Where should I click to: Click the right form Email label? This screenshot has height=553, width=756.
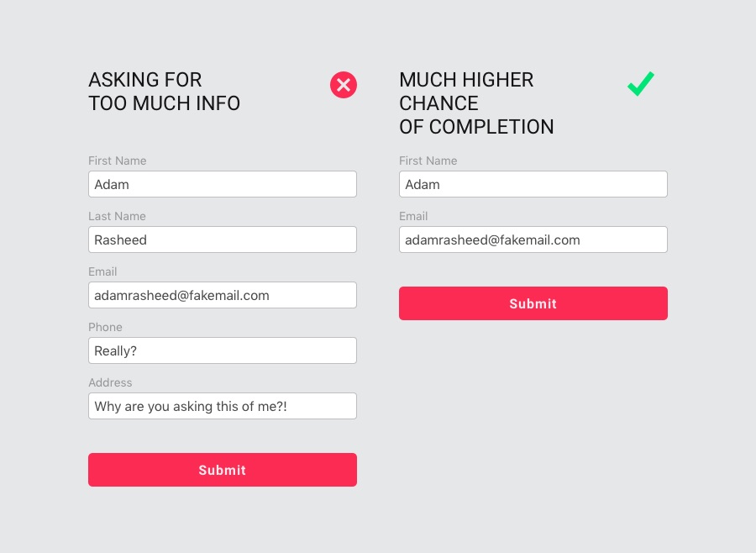(x=413, y=216)
